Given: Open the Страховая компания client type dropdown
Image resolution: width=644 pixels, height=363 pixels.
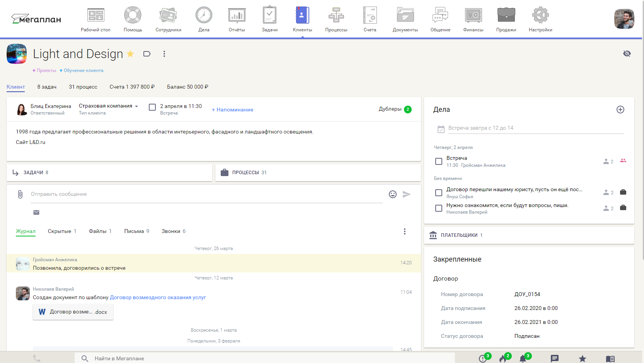Looking at the screenshot, I should tap(108, 106).
